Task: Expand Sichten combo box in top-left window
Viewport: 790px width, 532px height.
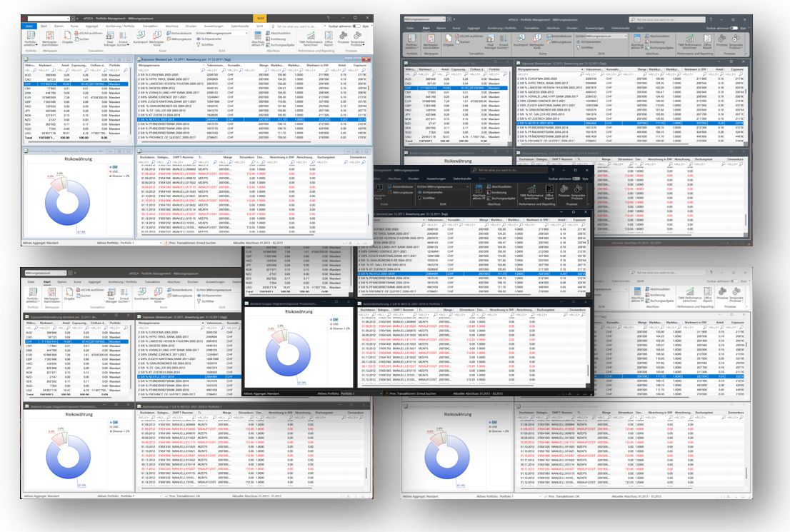Action: 245,33
